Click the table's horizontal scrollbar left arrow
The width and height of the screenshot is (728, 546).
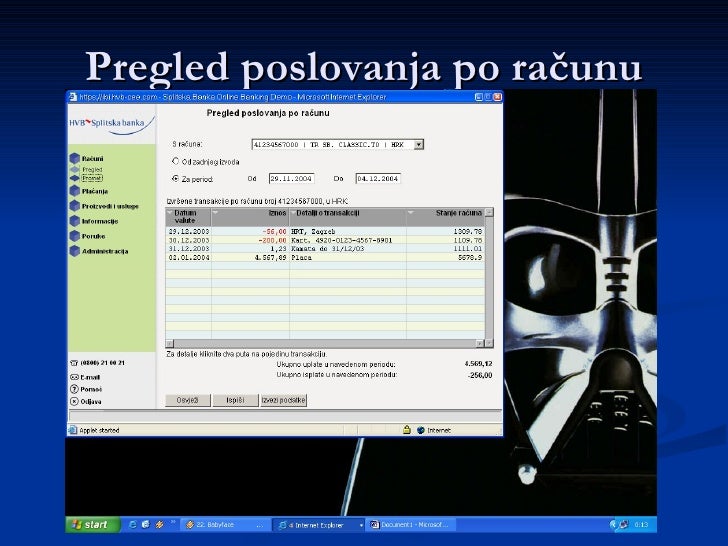pos(169,343)
